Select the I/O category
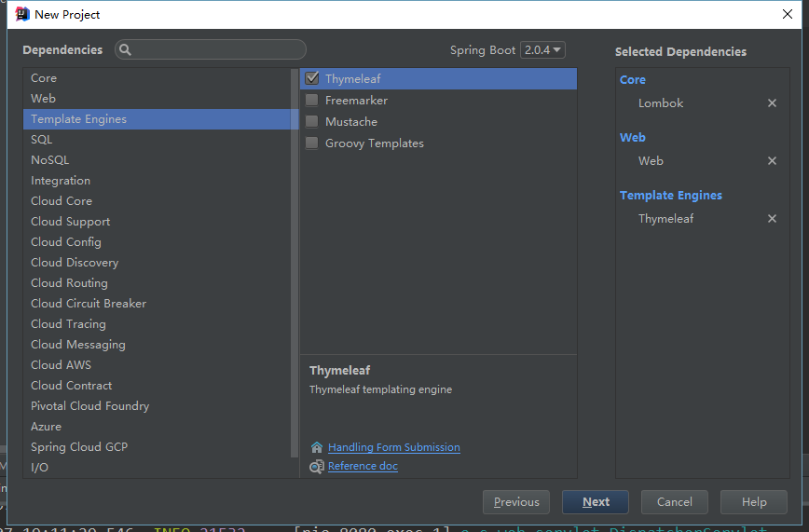 (x=157, y=468)
